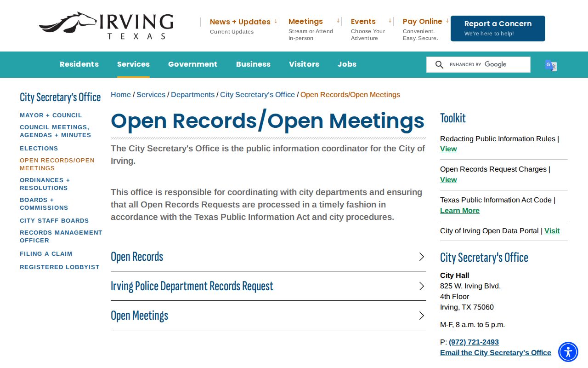Expand the Open Meetings accordion
The image size is (588, 368).
(x=268, y=316)
